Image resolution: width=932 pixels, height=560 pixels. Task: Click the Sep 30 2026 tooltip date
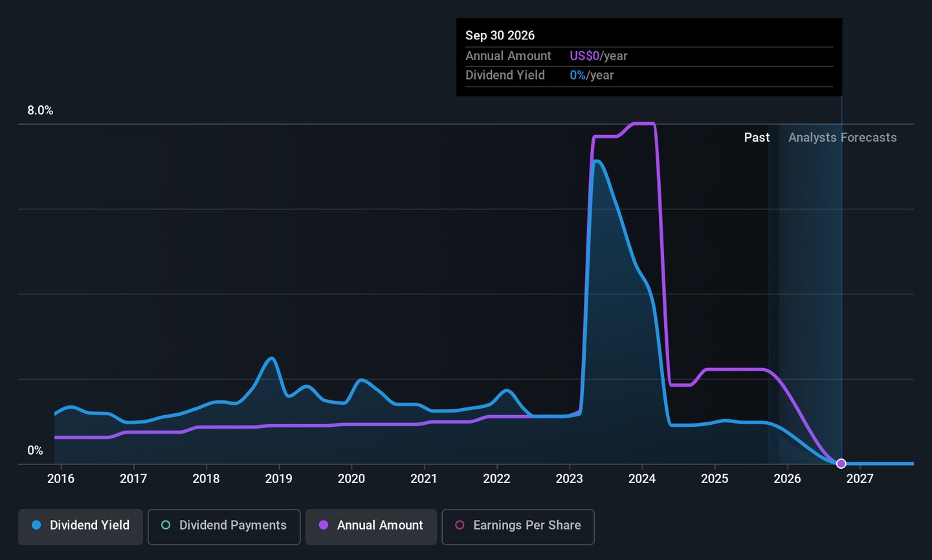tap(500, 36)
